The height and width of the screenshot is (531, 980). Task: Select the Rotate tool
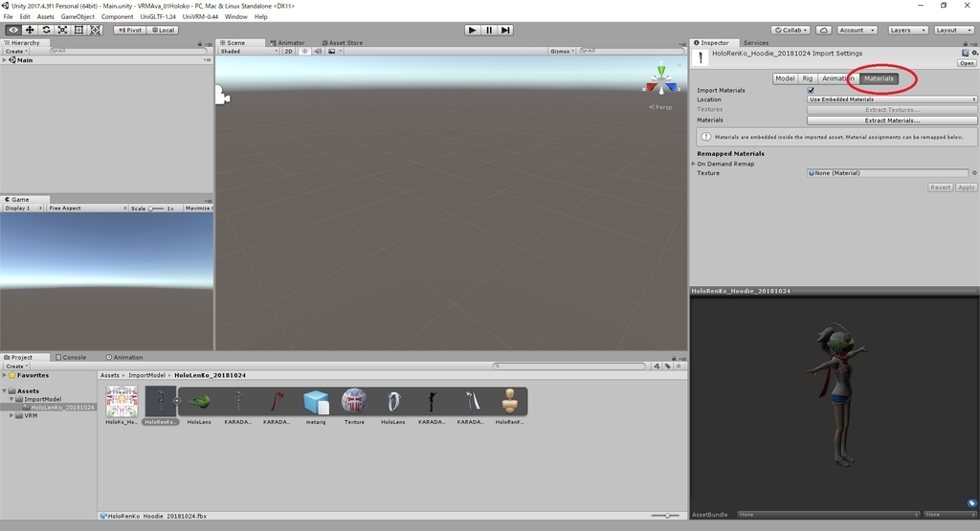(x=46, y=30)
